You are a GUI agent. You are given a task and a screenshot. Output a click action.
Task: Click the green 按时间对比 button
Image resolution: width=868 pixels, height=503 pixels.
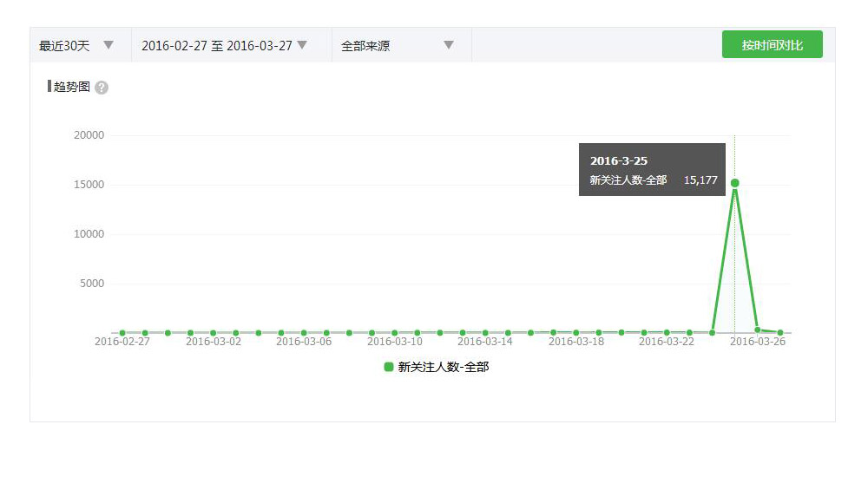(x=772, y=45)
